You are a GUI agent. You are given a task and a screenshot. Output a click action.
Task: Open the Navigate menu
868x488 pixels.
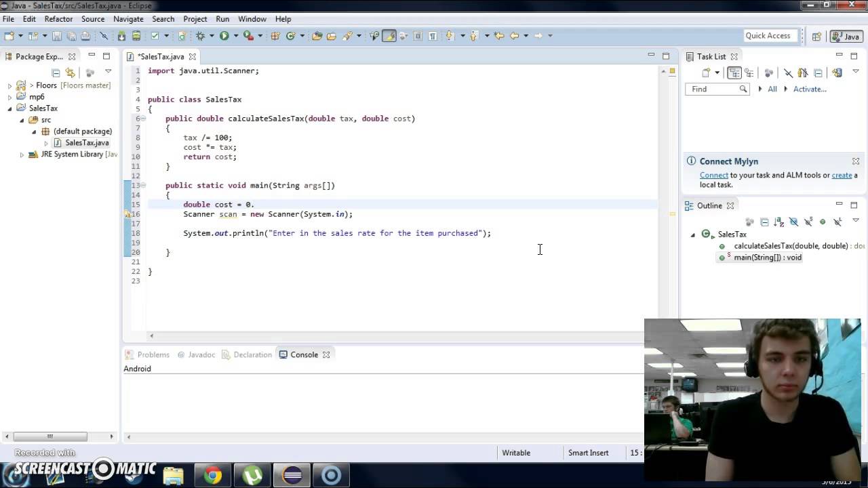pyautogui.click(x=128, y=19)
